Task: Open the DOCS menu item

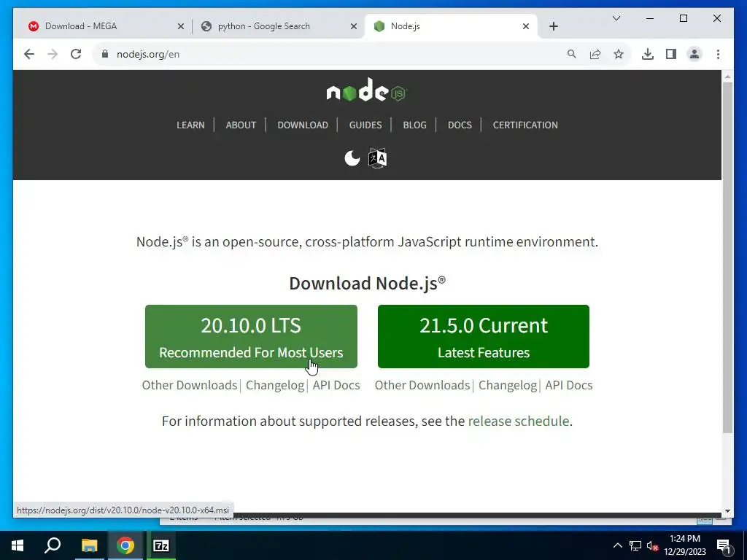Action: (x=460, y=125)
